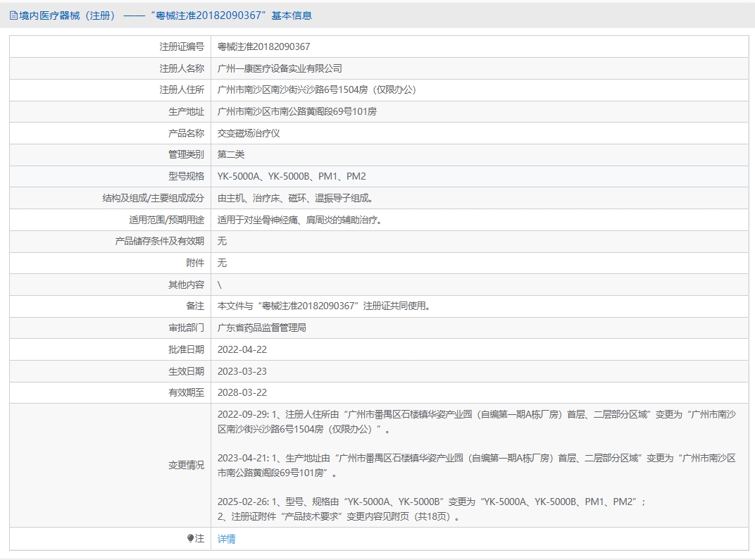
Task: Select effective date 2023-03-23
Action: coord(242,372)
